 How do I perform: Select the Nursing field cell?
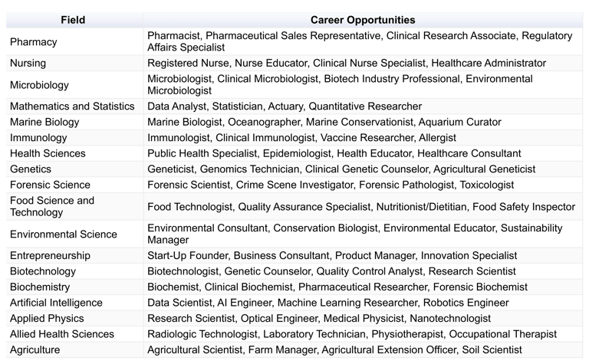pyautogui.click(x=28, y=63)
